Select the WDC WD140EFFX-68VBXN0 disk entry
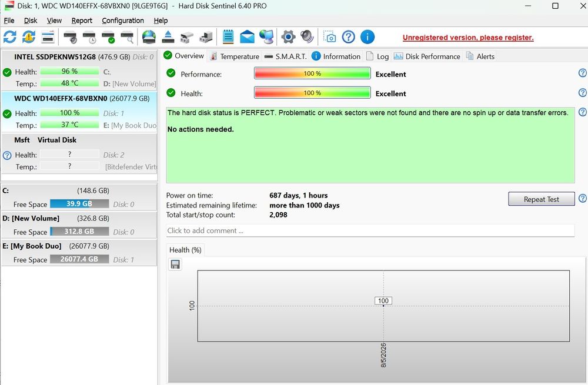The image size is (588, 385). pyautogui.click(x=79, y=112)
